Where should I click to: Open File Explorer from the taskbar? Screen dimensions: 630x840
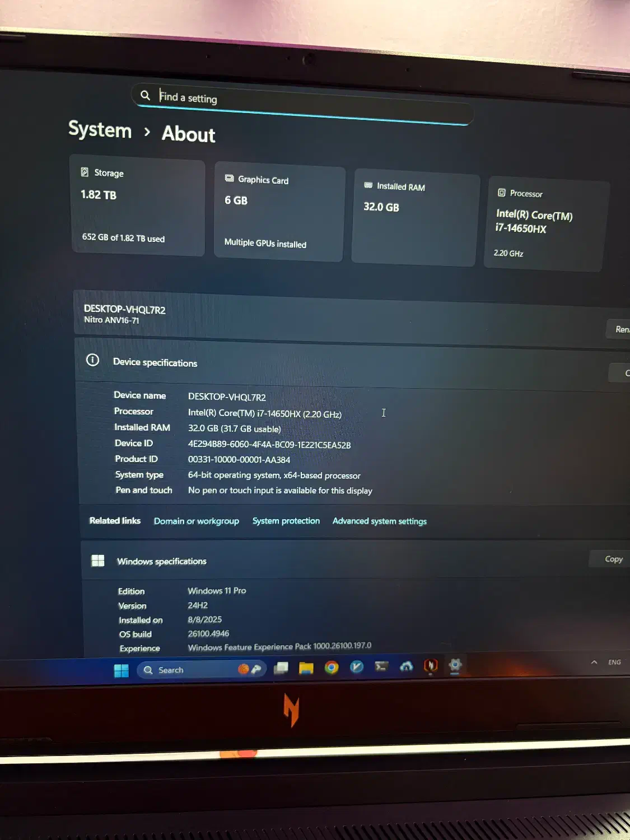(x=305, y=668)
